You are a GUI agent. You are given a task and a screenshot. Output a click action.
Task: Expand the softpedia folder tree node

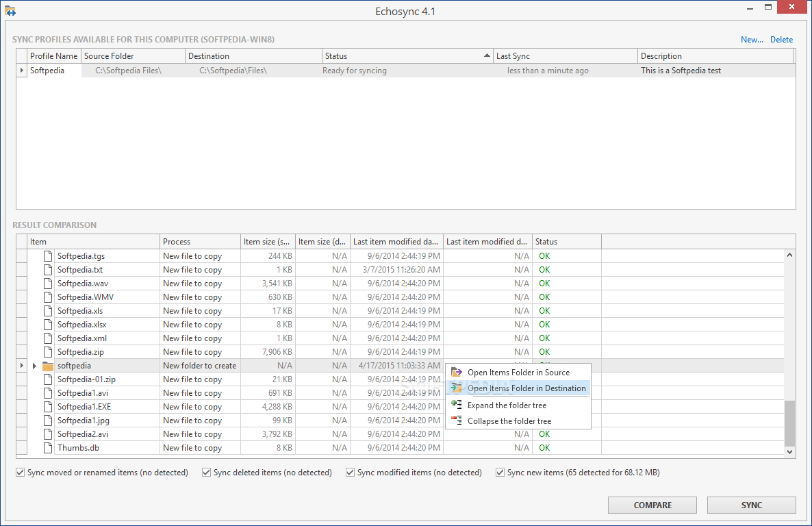pos(34,366)
